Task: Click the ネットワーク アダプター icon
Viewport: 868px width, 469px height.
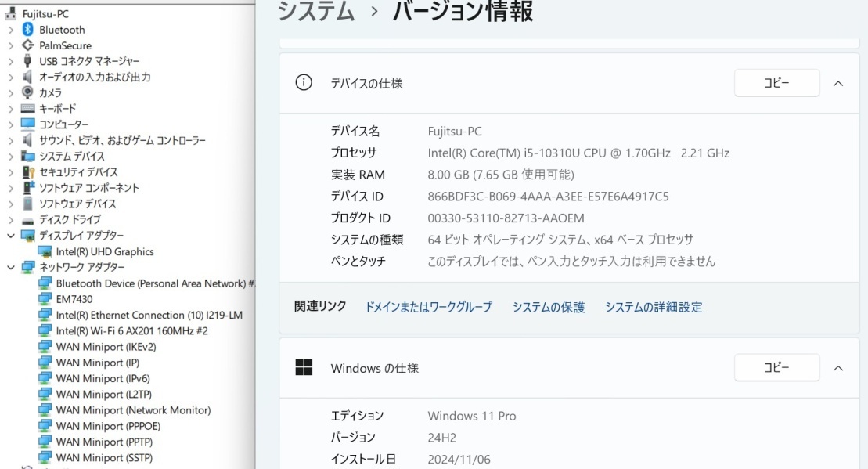Action: [x=27, y=267]
